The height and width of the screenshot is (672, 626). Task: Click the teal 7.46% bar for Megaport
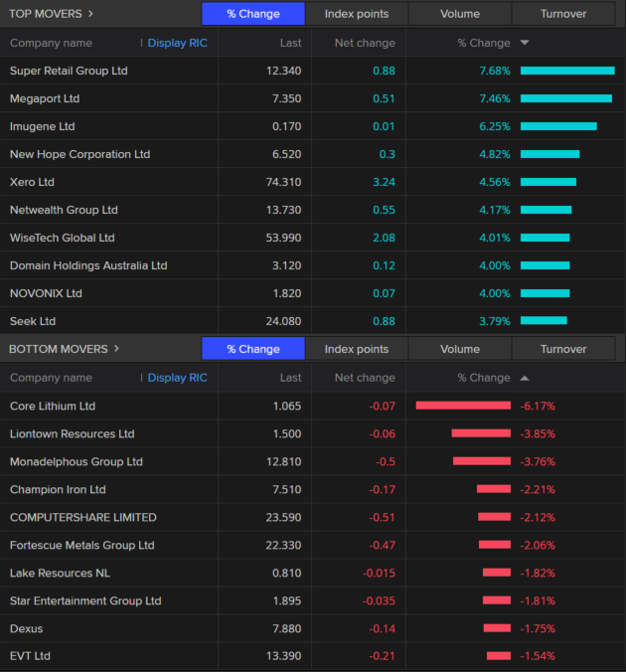click(566, 98)
